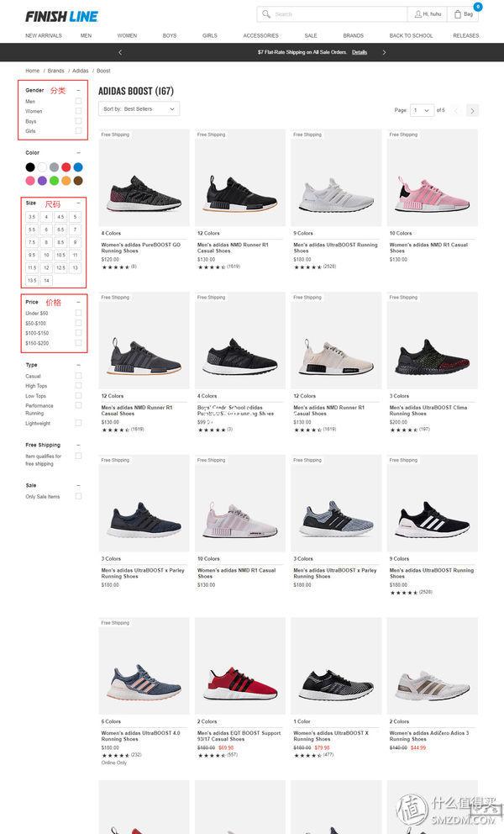Go to next promo banner arrow

pyautogui.click(x=384, y=52)
